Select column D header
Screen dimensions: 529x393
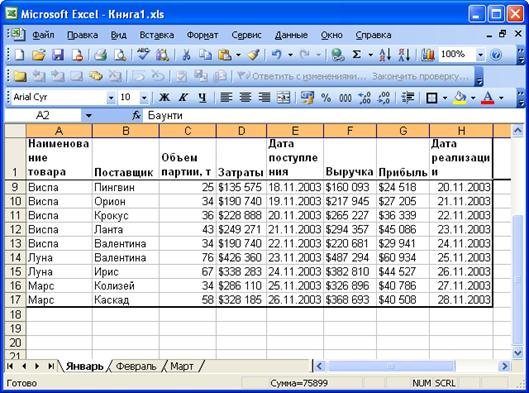(241, 131)
